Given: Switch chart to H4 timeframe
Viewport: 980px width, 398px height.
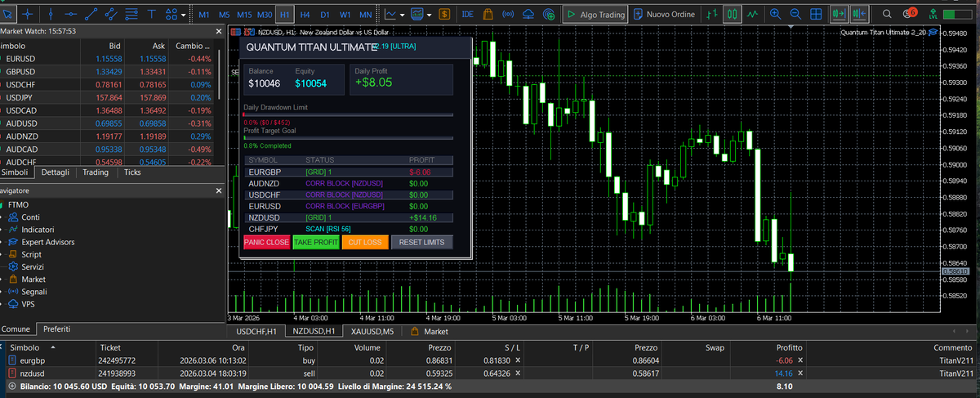Looking at the screenshot, I should [x=305, y=15].
